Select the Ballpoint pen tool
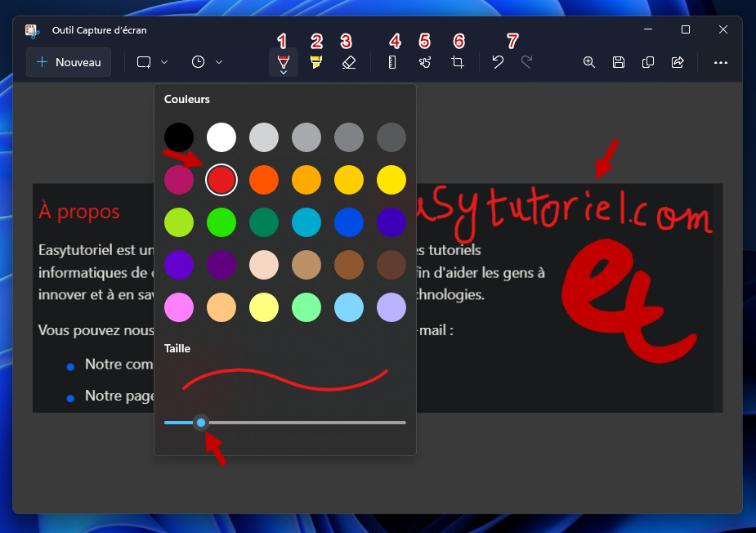This screenshot has height=533, width=756. click(284, 63)
